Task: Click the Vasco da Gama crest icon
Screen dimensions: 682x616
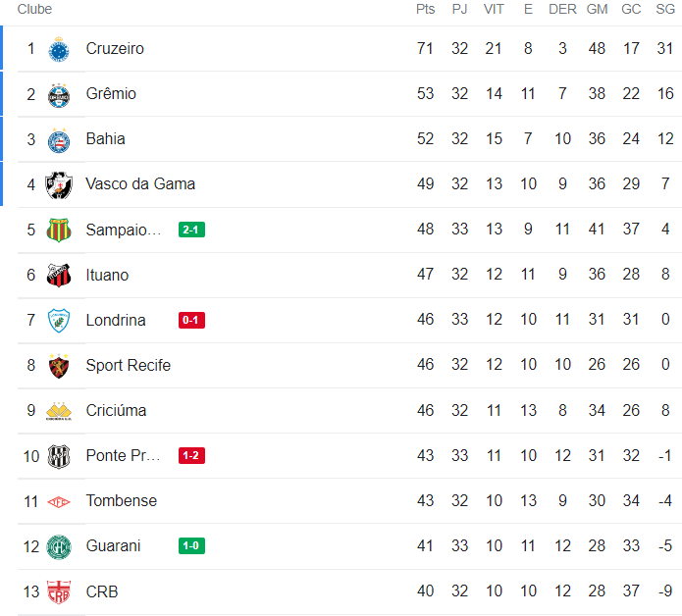Action: [x=59, y=184]
